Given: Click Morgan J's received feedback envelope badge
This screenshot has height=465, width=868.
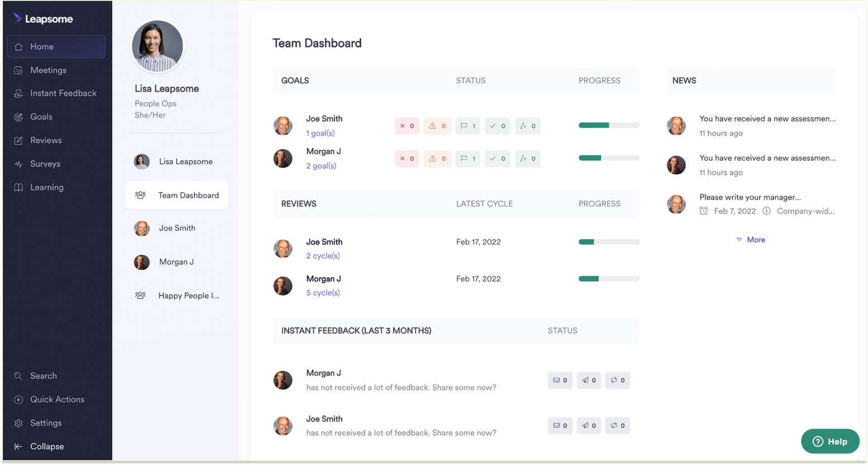Looking at the screenshot, I should [x=560, y=380].
